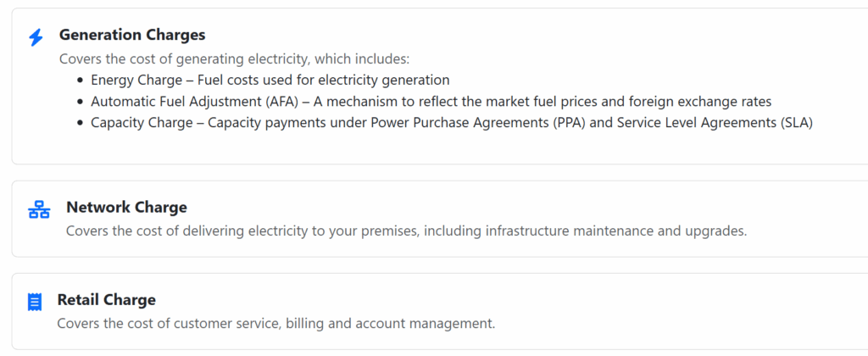
Task: Click the bullet dot before Energy Charge
Action: click(x=81, y=81)
